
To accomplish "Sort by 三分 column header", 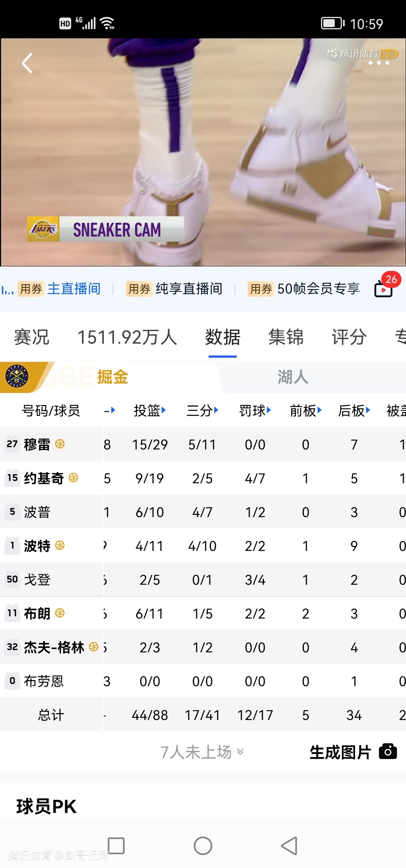I will click(202, 411).
